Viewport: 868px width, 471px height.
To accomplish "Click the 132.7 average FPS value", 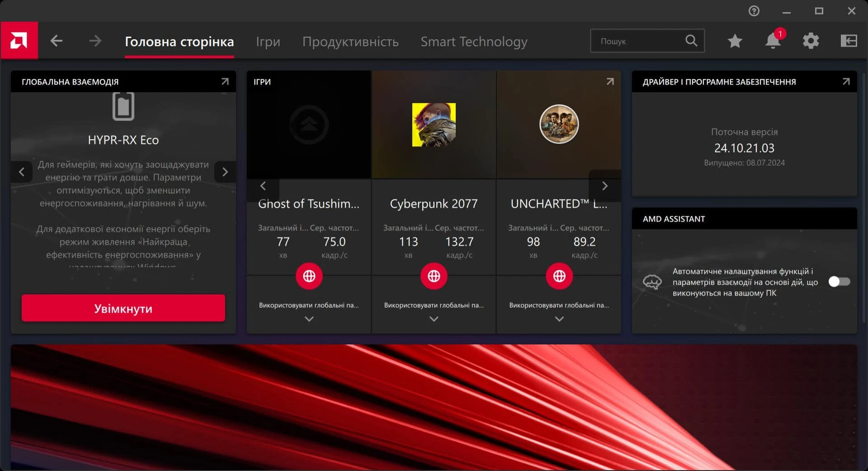I will tap(459, 242).
